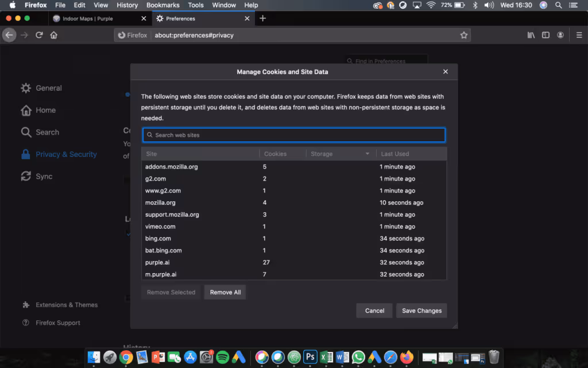The height and width of the screenshot is (368, 588).
Task: Open the Wi-Fi status menu
Action: pyautogui.click(x=431, y=5)
